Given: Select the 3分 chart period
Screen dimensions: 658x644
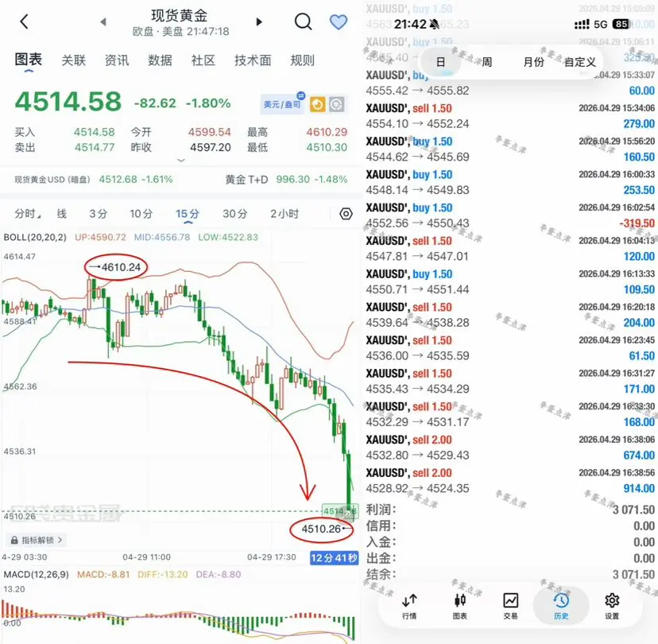Looking at the screenshot, I should pos(98,214).
